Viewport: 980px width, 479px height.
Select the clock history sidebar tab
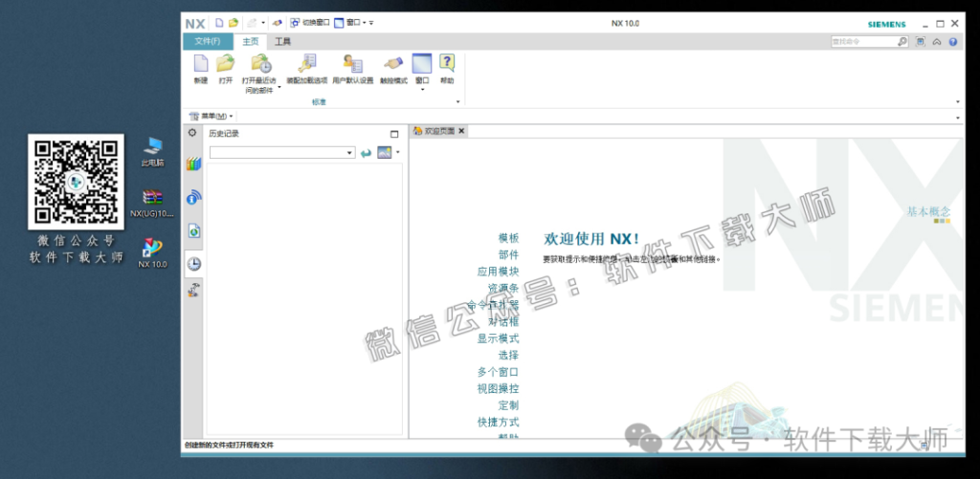click(x=193, y=264)
